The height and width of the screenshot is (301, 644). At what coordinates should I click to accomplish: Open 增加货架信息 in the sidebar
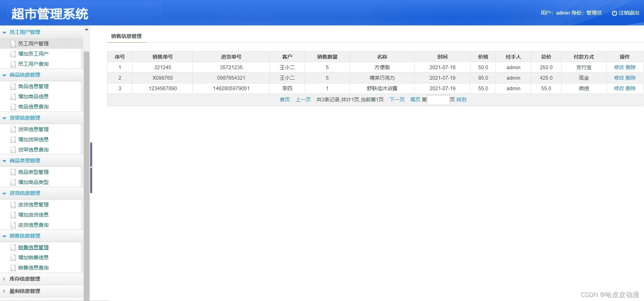pyautogui.click(x=33, y=140)
